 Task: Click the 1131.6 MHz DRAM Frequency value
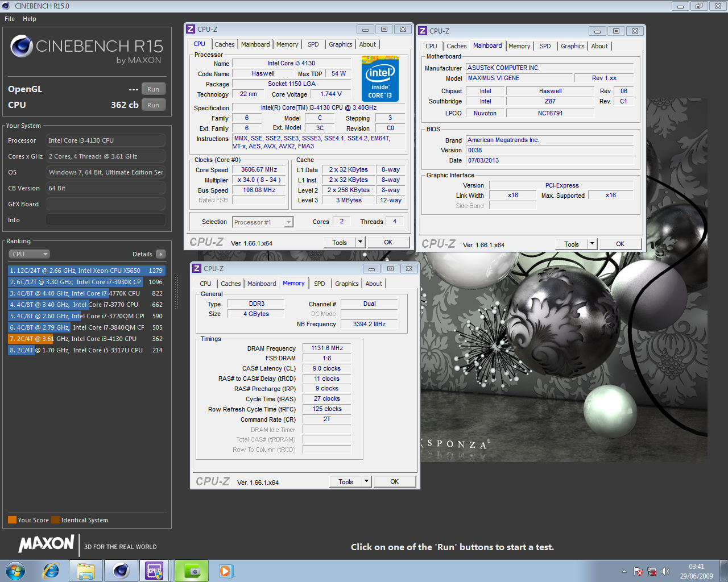(327, 348)
